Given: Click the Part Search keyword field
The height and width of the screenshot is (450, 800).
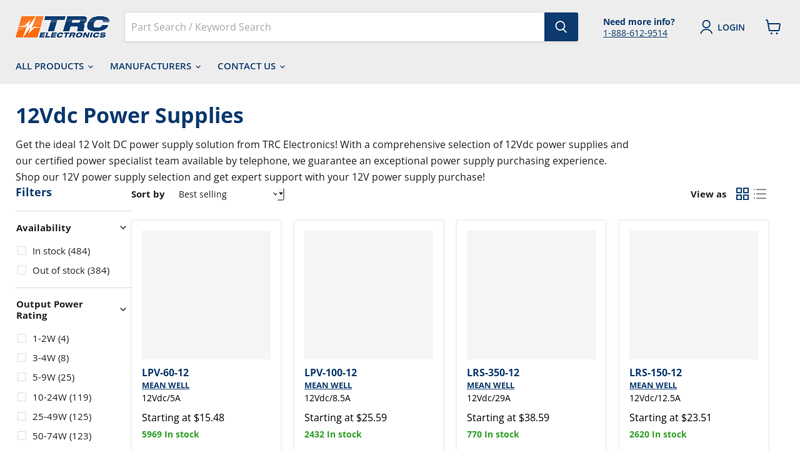Looking at the screenshot, I should coord(334,27).
